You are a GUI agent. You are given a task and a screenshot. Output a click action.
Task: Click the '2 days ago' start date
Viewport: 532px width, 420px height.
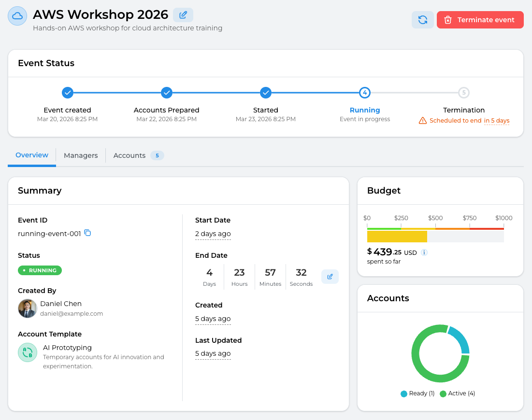tap(213, 234)
